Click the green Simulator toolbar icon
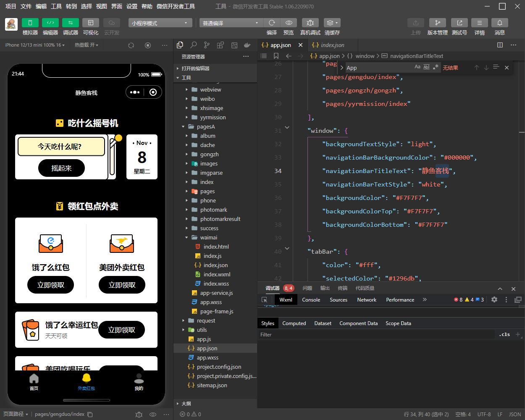This screenshot has height=420, width=525. pos(30,23)
